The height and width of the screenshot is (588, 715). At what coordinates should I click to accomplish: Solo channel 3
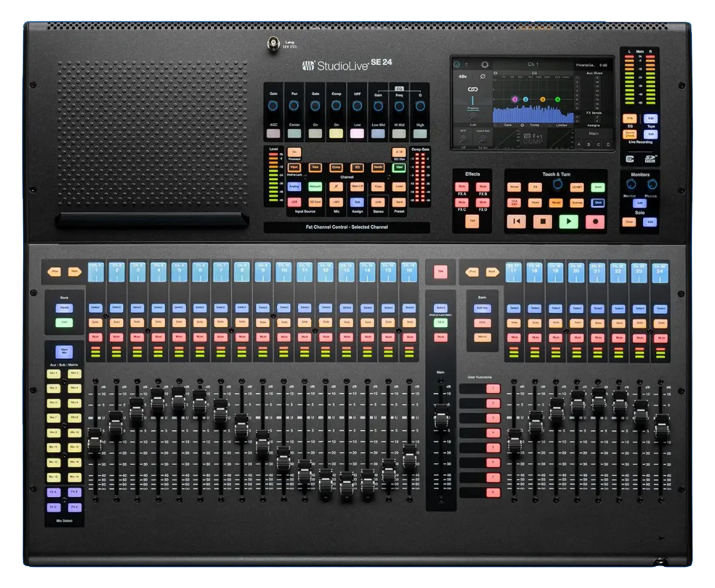pyautogui.click(x=137, y=322)
